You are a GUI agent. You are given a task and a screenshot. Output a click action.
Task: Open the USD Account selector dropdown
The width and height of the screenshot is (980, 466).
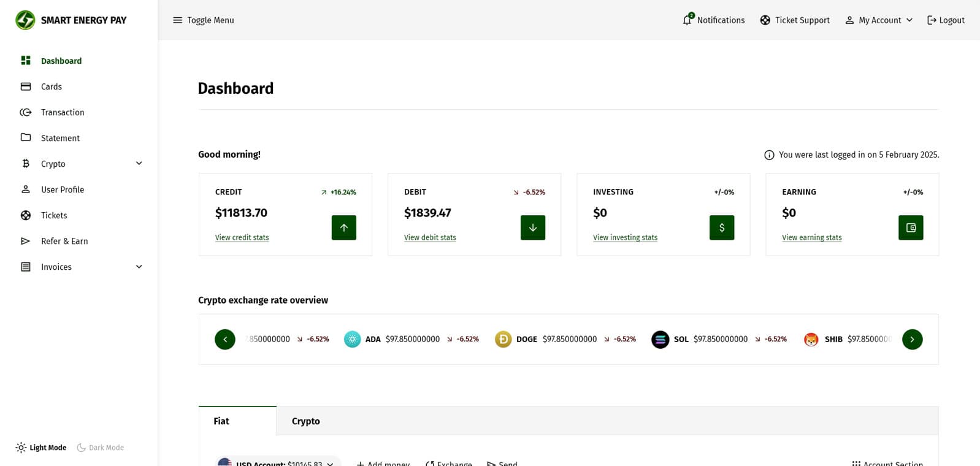278,463
